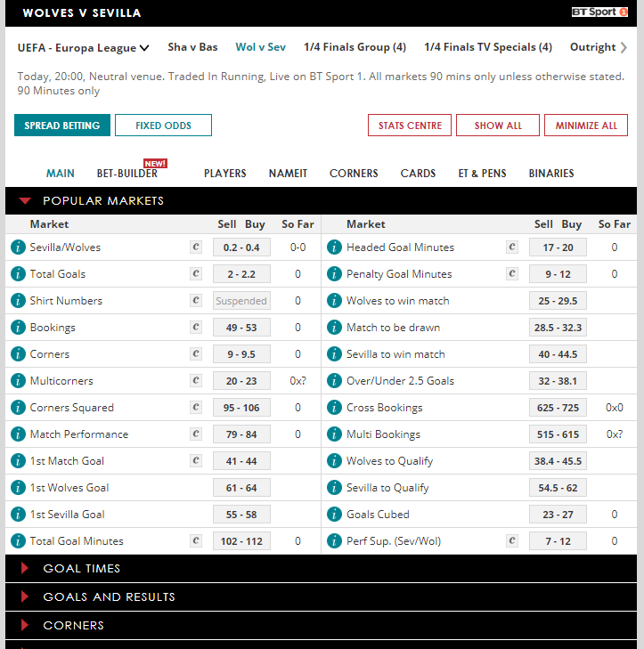Select the Multicorners 20 - 23 price
This screenshot has width=644, height=649.
coord(241,381)
